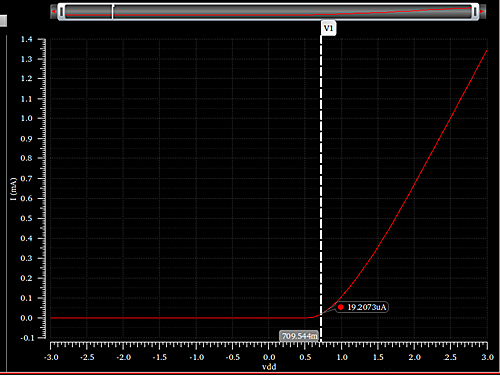Click the 709.544m marker position readout
The height and width of the screenshot is (376, 500).
point(299,336)
